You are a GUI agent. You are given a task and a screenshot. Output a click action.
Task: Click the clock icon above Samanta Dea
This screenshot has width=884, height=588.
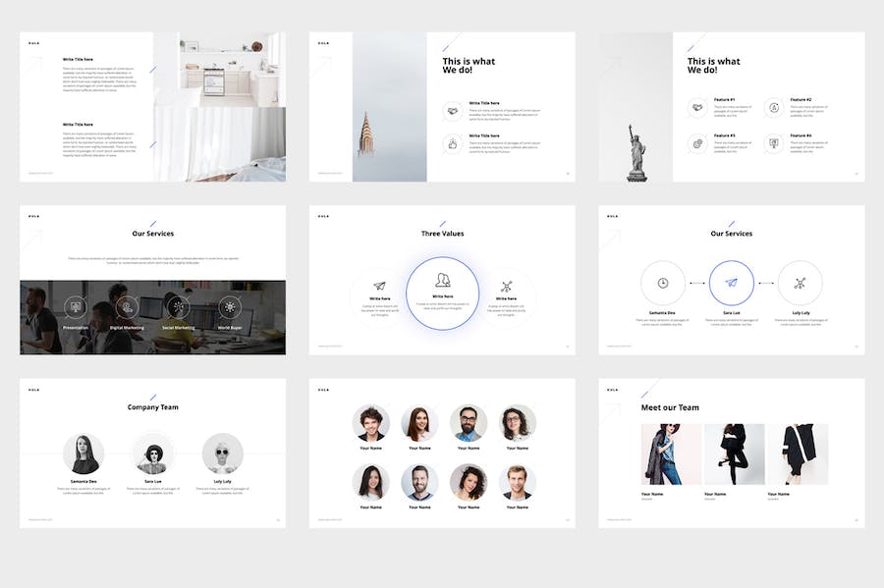pos(663,283)
